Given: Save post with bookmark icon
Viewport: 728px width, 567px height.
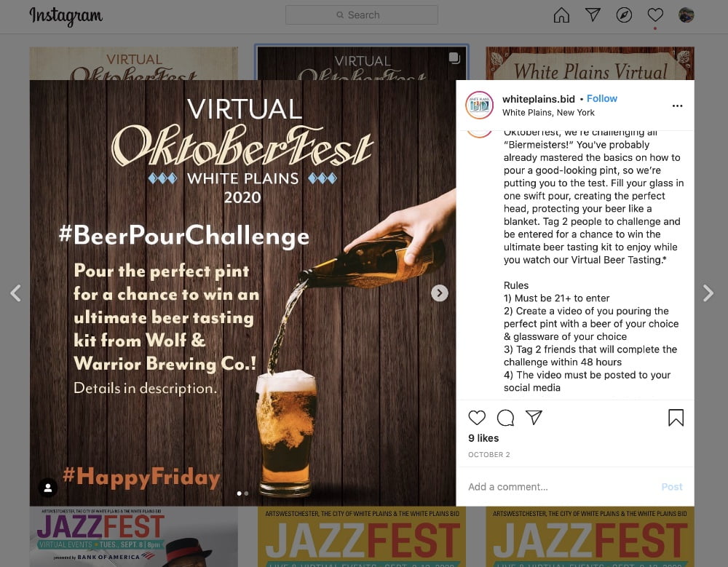Looking at the screenshot, I should pos(676,418).
